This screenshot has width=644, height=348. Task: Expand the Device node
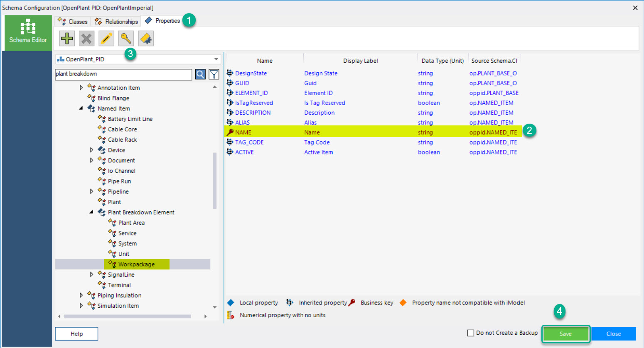(91, 150)
